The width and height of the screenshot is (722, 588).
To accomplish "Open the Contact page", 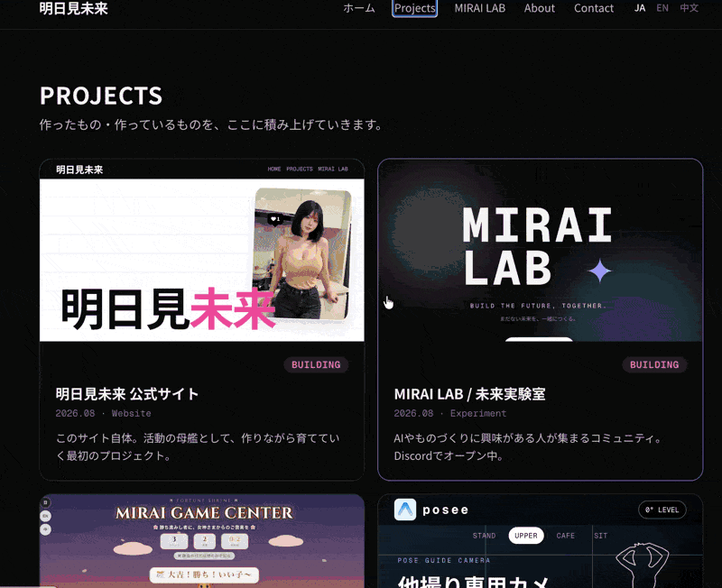I will (594, 8).
